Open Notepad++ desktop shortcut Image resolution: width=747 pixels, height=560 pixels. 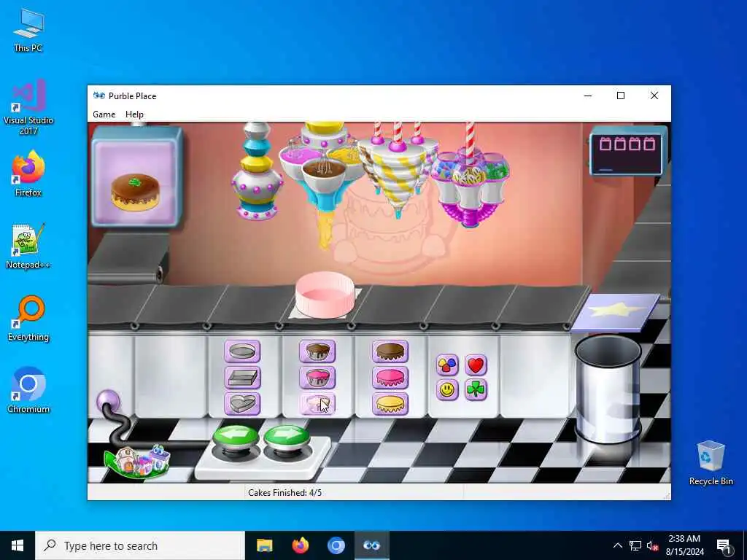[28, 246]
